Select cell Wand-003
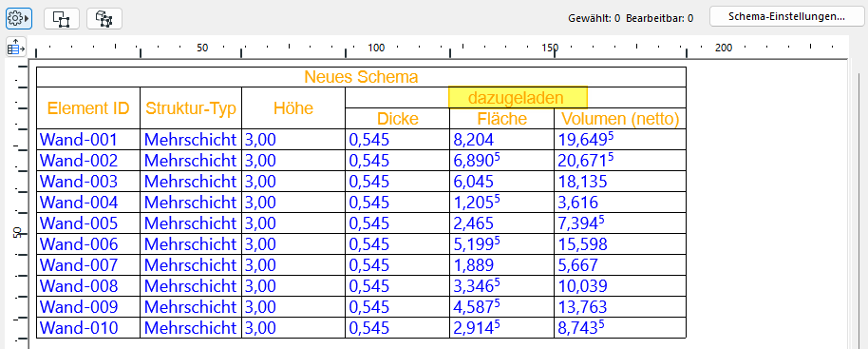868x349 pixels. click(x=88, y=182)
